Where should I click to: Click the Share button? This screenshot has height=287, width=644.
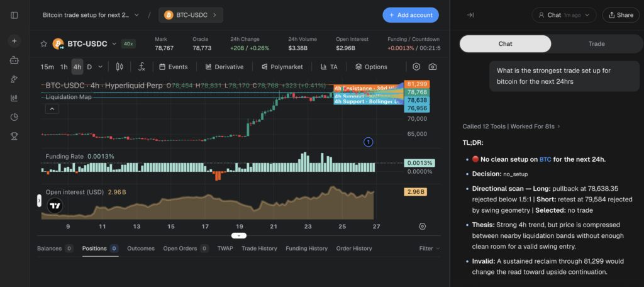pos(621,15)
